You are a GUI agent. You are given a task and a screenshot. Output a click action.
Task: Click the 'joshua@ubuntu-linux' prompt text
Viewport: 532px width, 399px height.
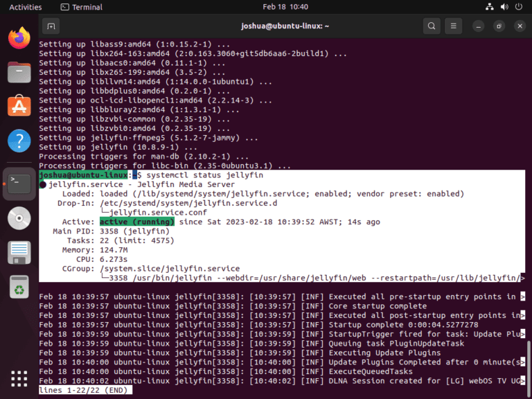(x=83, y=175)
